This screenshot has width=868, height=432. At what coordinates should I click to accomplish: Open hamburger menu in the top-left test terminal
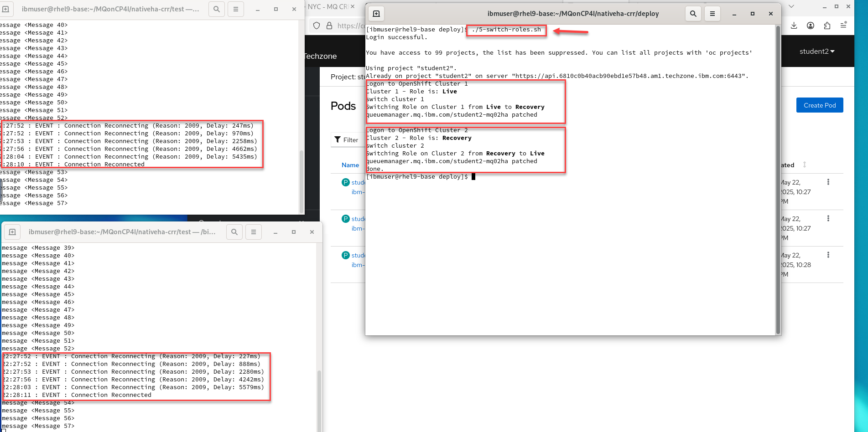coord(235,9)
